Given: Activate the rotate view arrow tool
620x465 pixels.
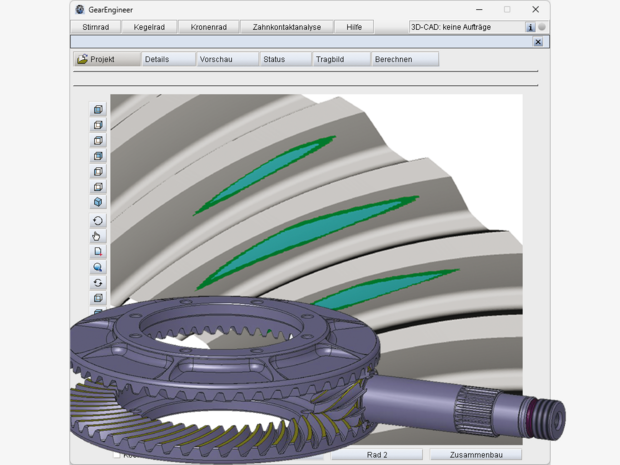Looking at the screenshot, I should click(x=98, y=221).
